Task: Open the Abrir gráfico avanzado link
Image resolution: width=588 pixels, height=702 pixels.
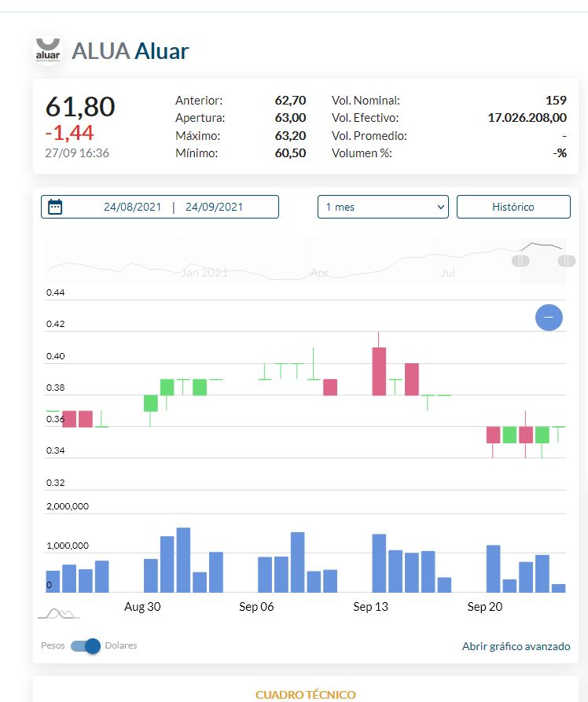Action: [516, 646]
